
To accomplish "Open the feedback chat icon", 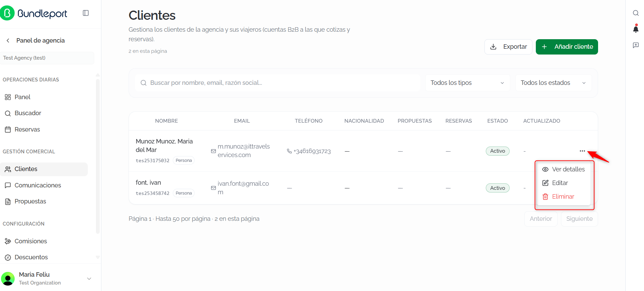I will tap(635, 45).
